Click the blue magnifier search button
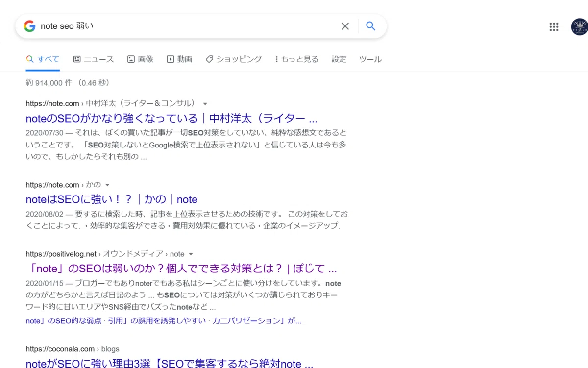The image size is (588, 368). 371,26
